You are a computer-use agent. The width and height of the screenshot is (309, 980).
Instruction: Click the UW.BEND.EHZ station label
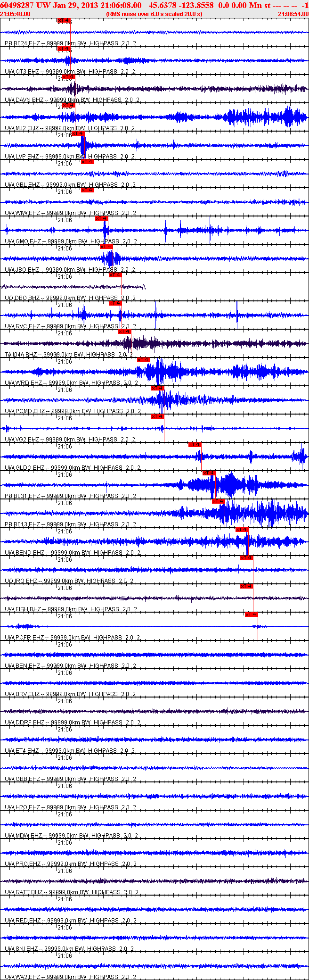point(24,553)
